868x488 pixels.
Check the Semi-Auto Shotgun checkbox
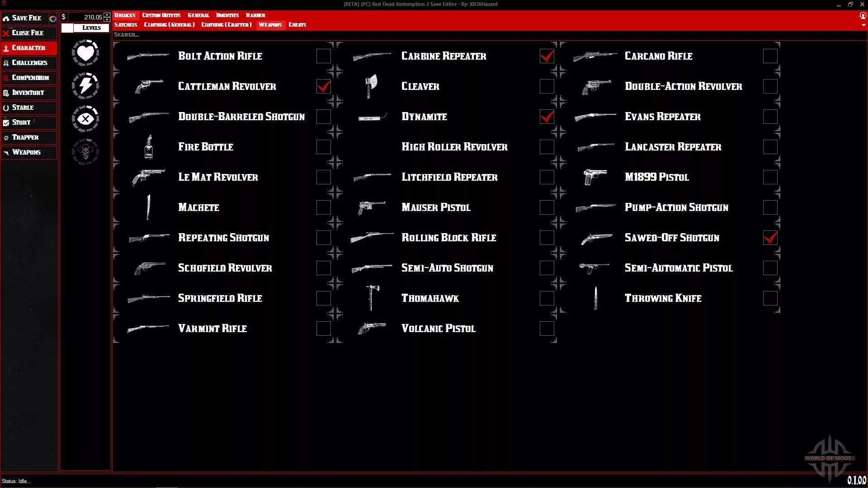(x=547, y=268)
